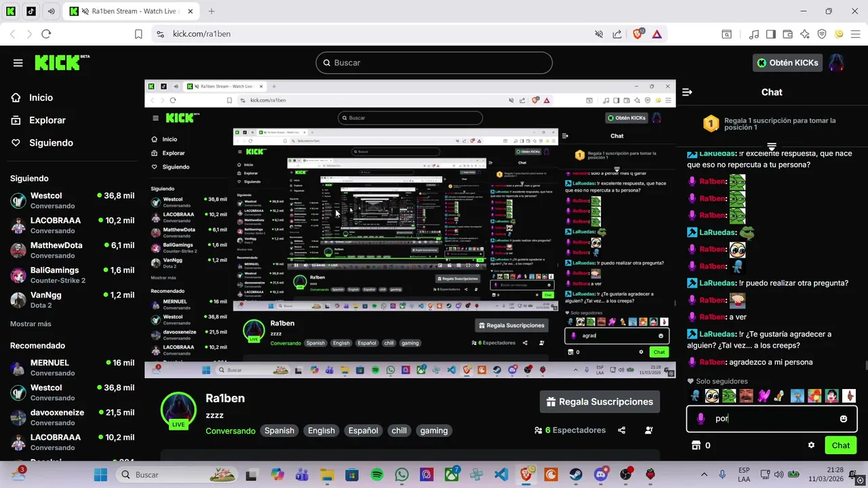Click the Windows taskbar search box
Image resolution: width=868 pixels, height=488 pixels.
click(x=177, y=474)
